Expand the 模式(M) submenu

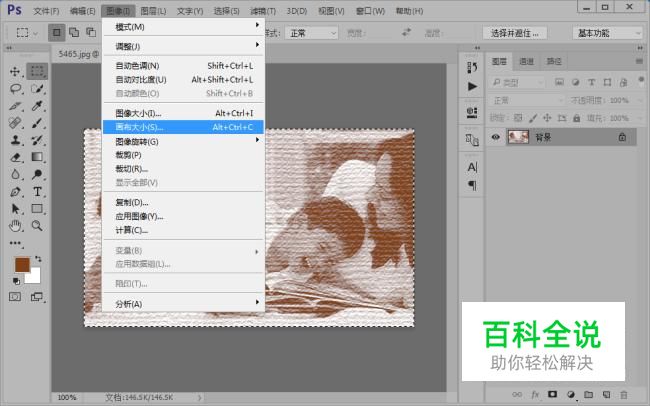pyautogui.click(x=183, y=27)
